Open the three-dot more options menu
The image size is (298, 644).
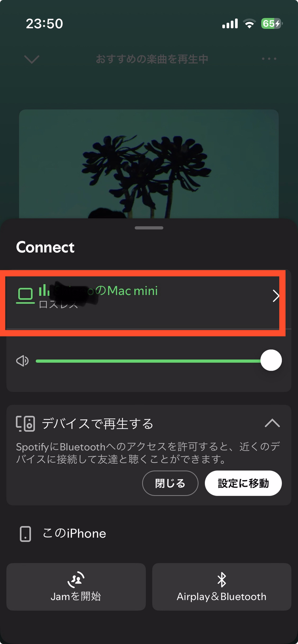269,59
